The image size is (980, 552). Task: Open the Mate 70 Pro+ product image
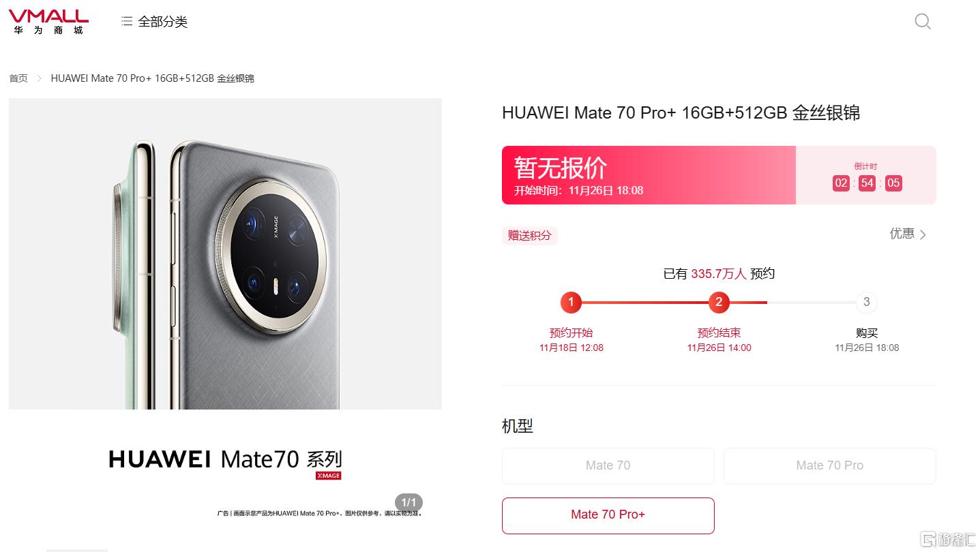tap(225, 254)
